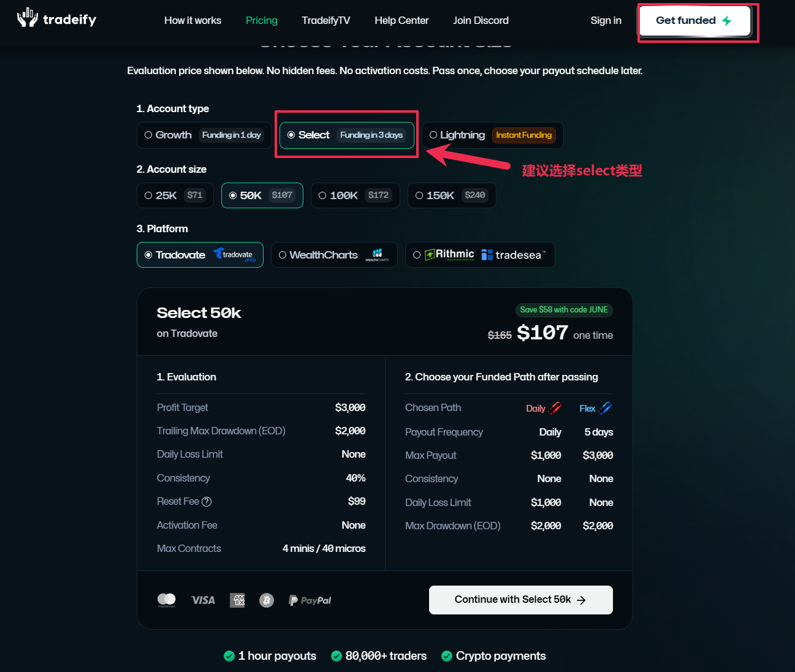Click the Max Contracts label
This screenshot has height=672, width=795.
189,548
